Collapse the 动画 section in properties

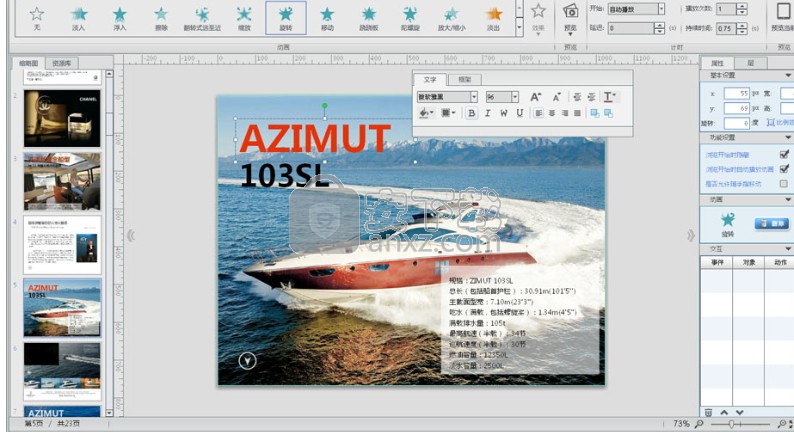pos(788,200)
